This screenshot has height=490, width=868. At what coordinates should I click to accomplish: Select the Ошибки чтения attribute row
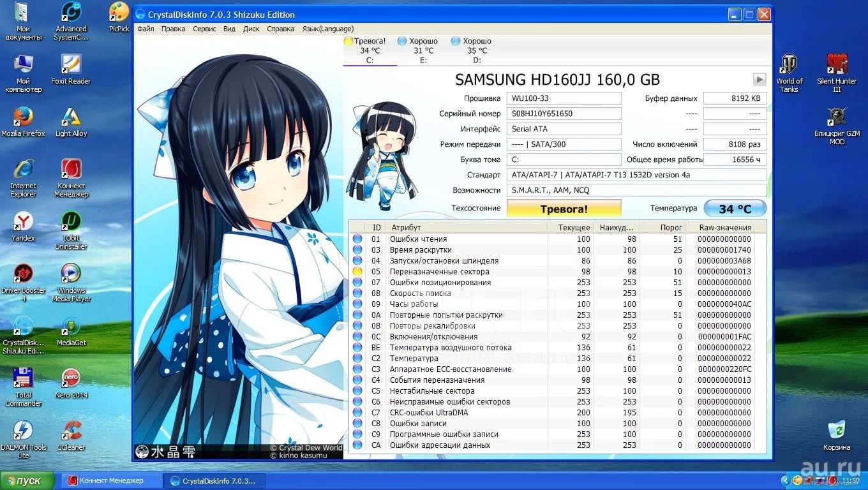552,239
